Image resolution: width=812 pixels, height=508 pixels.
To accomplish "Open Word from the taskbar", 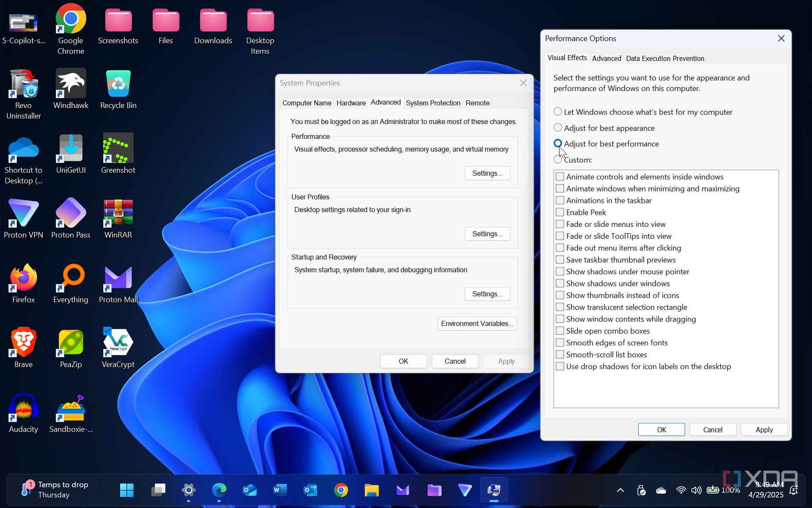I will pos(280,490).
